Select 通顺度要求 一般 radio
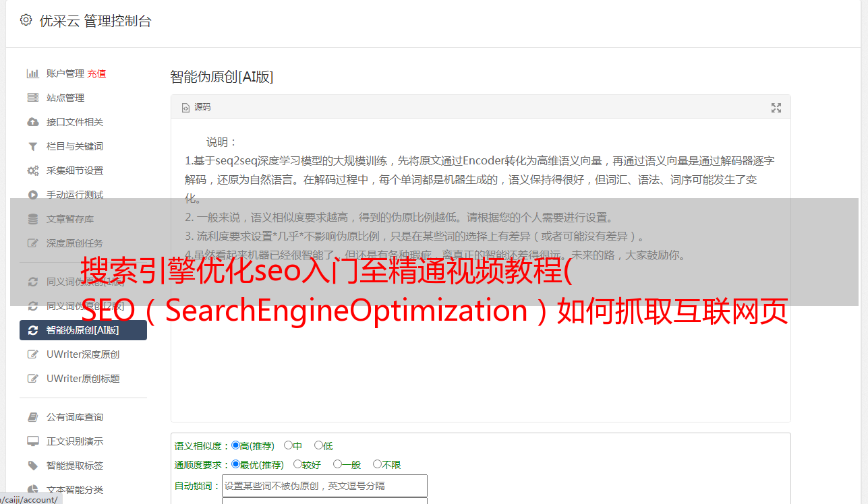 click(x=337, y=464)
